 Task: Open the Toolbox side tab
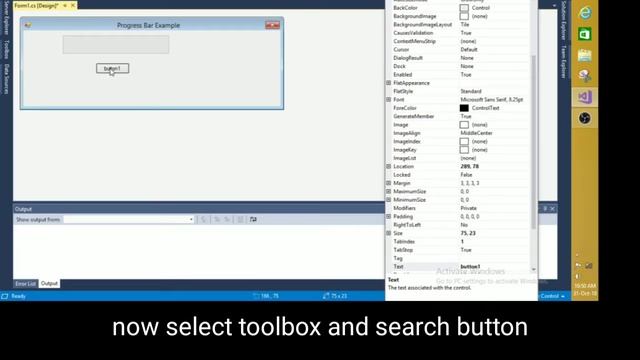(6, 49)
